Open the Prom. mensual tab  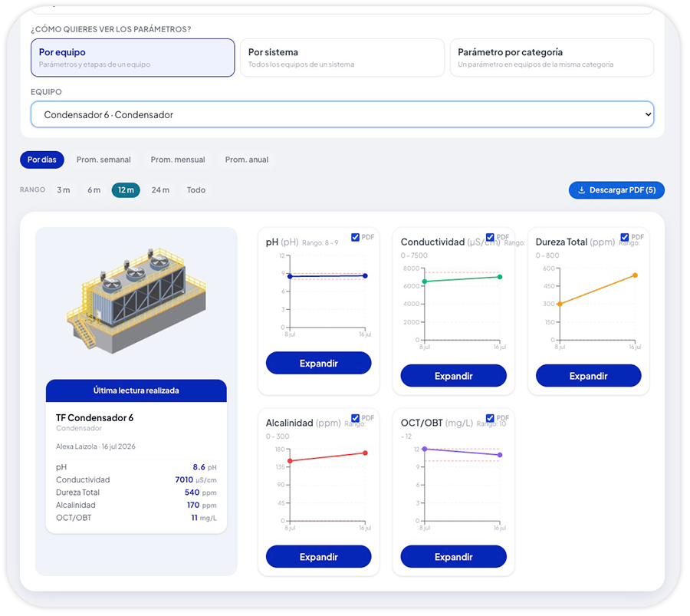tap(178, 160)
